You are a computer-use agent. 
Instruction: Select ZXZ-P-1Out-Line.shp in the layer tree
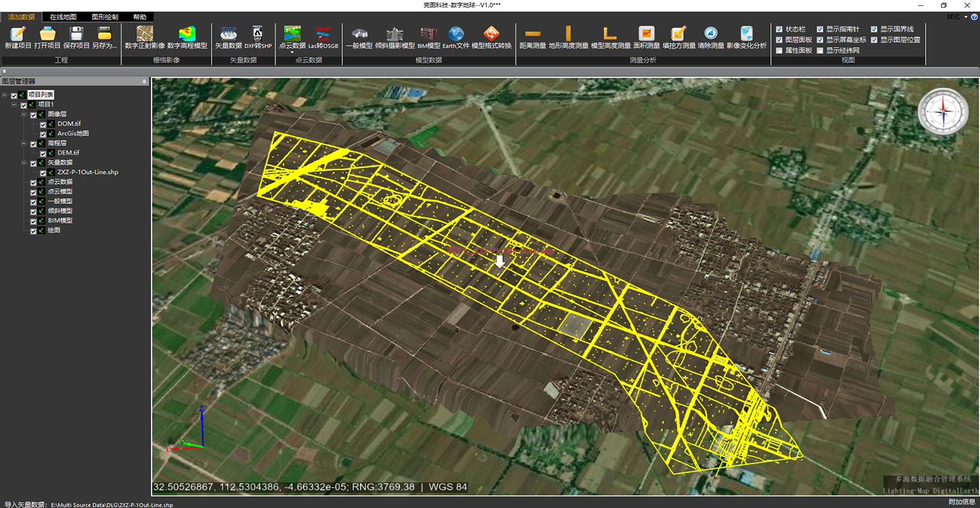(88, 173)
